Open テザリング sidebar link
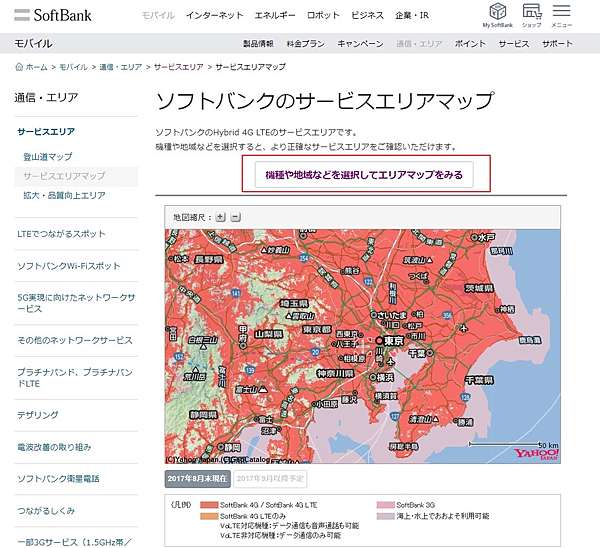Image resolution: width=600 pixels, height=548 pixels. coord(38,415)
